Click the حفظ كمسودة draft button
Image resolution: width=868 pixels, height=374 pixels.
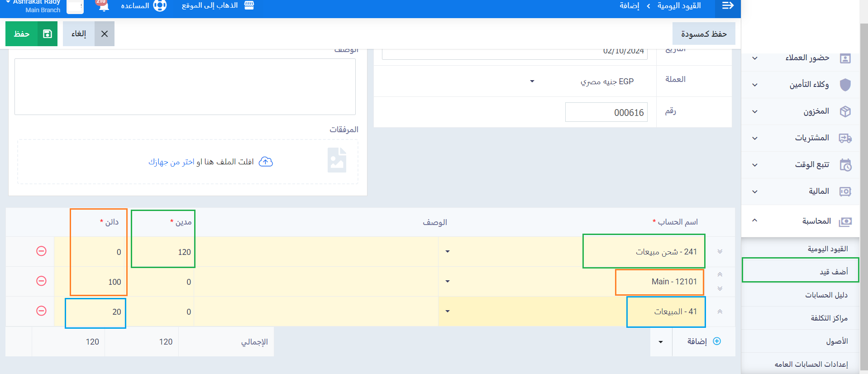pyautogui.click(x=703, y=34)
